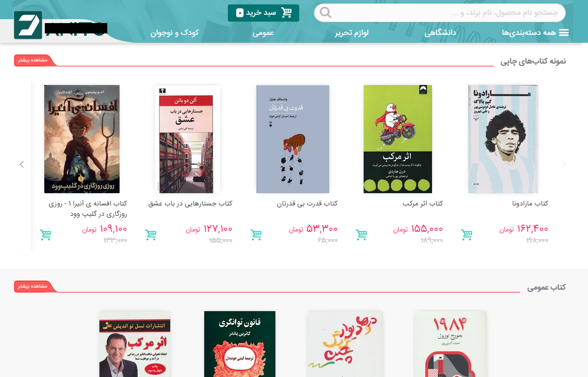The image size is (588, 377).
Task: Click the site logo icon
Action: click(x=28, y=25)
